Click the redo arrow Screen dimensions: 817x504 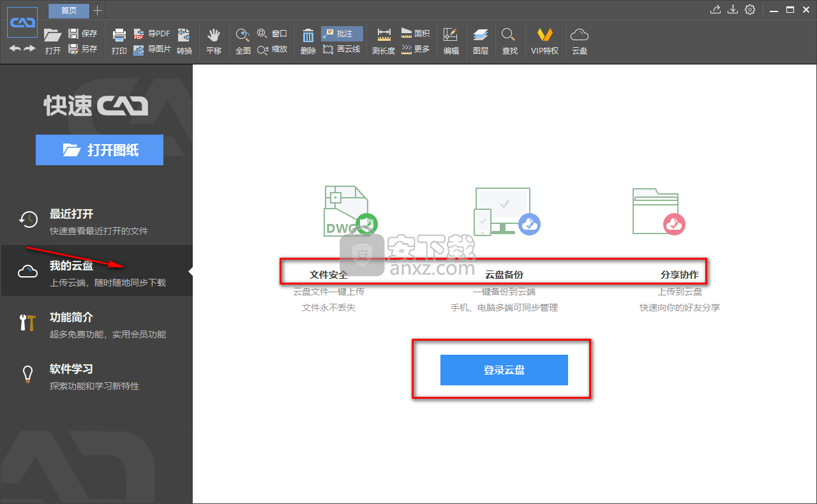(29, 49)
